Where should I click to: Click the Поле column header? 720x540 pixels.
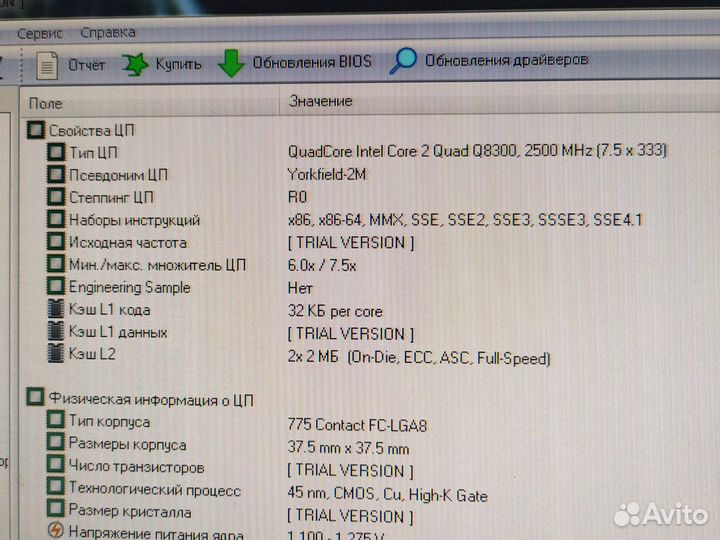(x=46, y=103)
